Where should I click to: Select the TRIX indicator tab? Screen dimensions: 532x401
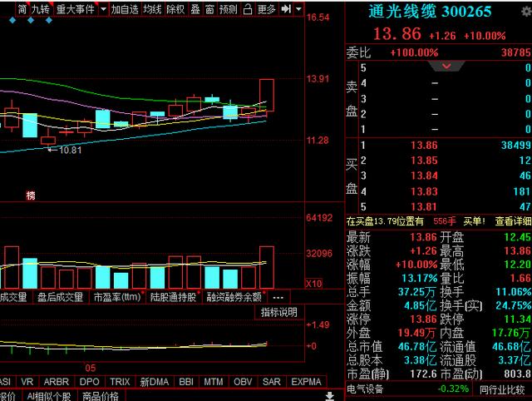pyautogui.click(x=120, y=382)
